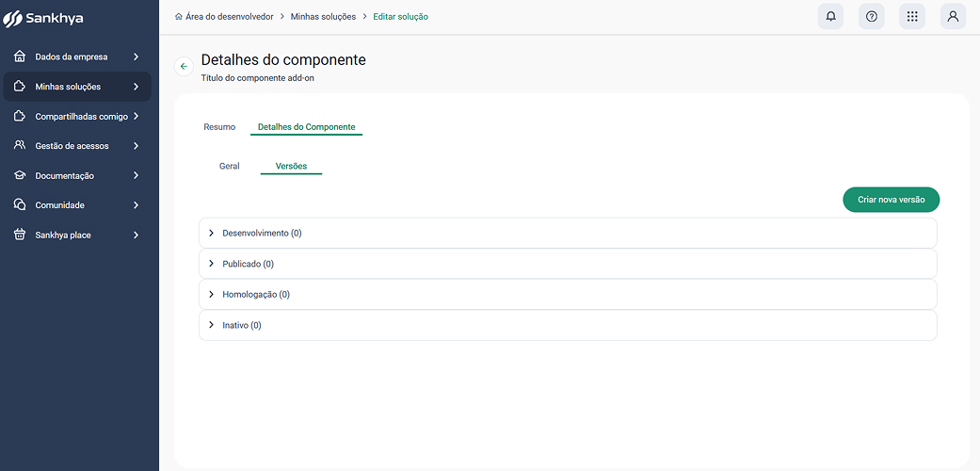Open the user profile icon
This screenshot has height=471, width=980.
(x=953, y=17)
